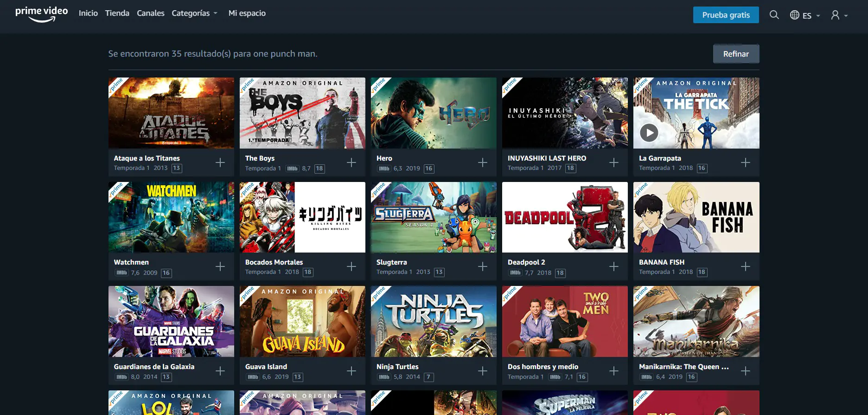The height and width of the screenshot is (415, 868).
Task: Open the Deadpool 2 poster thumbnail
Action: click(565, 217)
